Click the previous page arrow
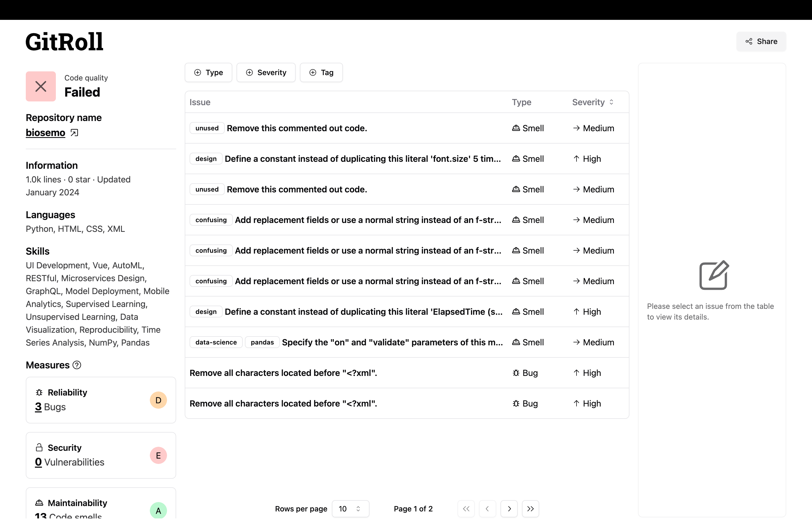The height and width of the screenshot is (527, 812). (487, 508)
